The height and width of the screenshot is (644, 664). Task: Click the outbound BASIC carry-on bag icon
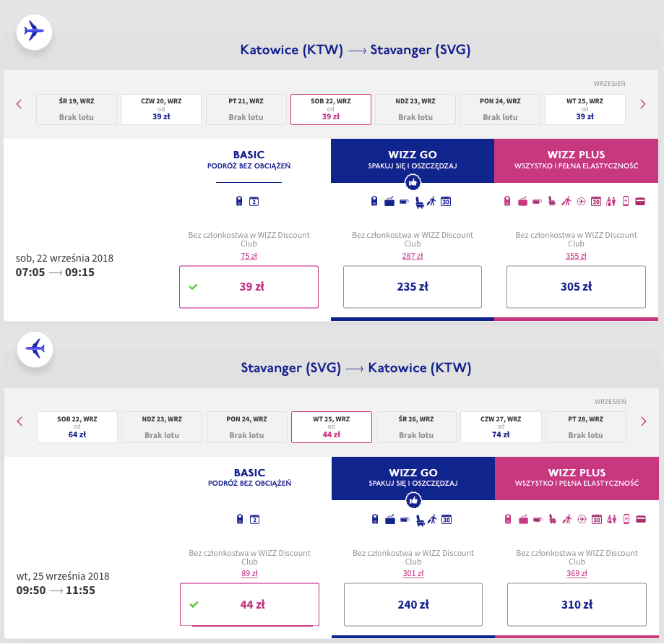(x=239, y=201)
